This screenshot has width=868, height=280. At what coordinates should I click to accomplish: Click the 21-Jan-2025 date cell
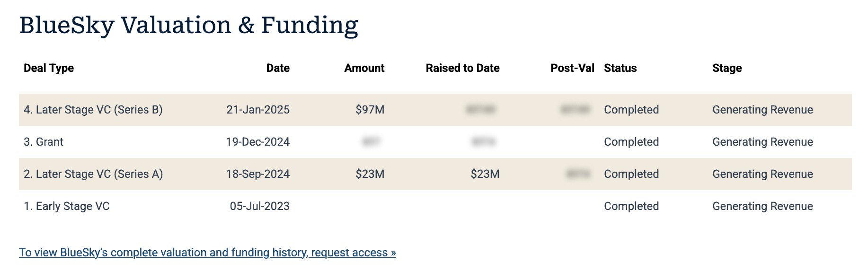[x=258, y=110]
